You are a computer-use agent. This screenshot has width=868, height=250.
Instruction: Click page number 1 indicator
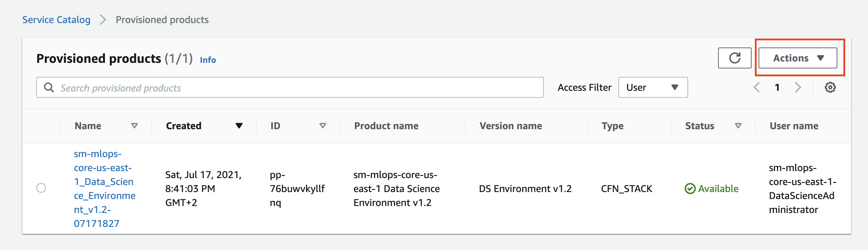click(x=777, y=87)
